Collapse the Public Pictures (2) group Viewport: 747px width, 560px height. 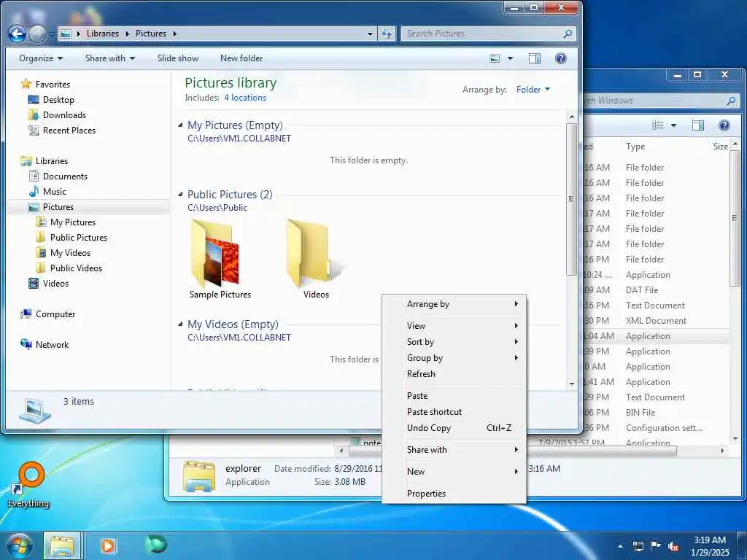coord(181,194)
